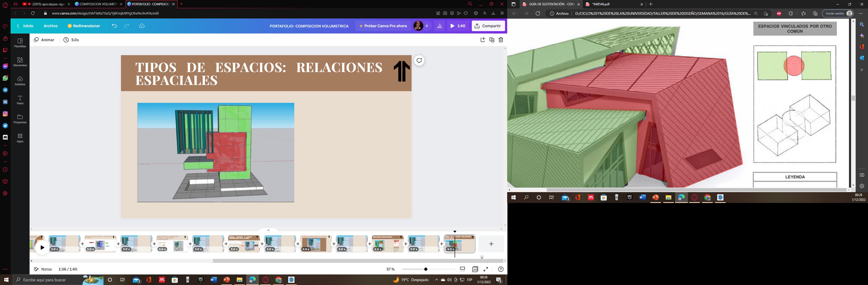
Task: Duplicate the page with copy icon
Action: pyautogui.click(x=492, y=40)
